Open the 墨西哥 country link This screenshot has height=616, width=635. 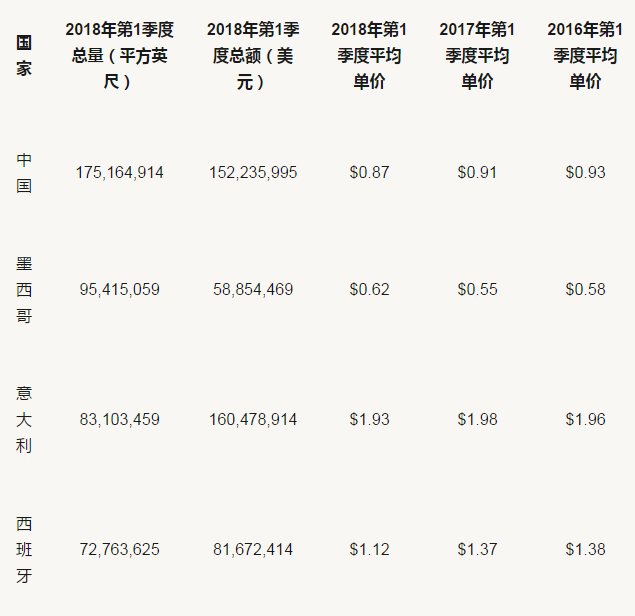[x=24, y=290]
